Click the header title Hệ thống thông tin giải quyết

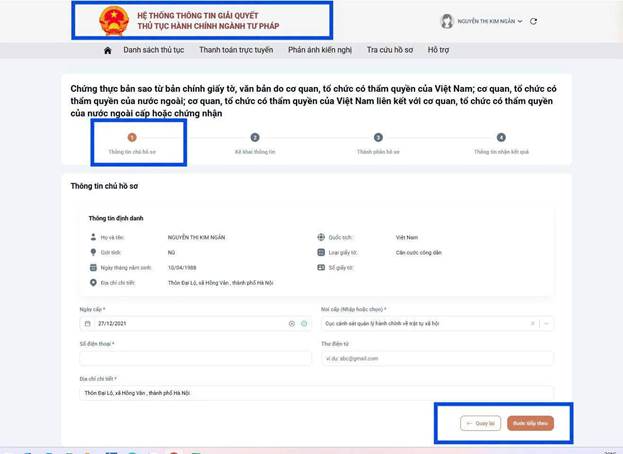tap(208, 21)
